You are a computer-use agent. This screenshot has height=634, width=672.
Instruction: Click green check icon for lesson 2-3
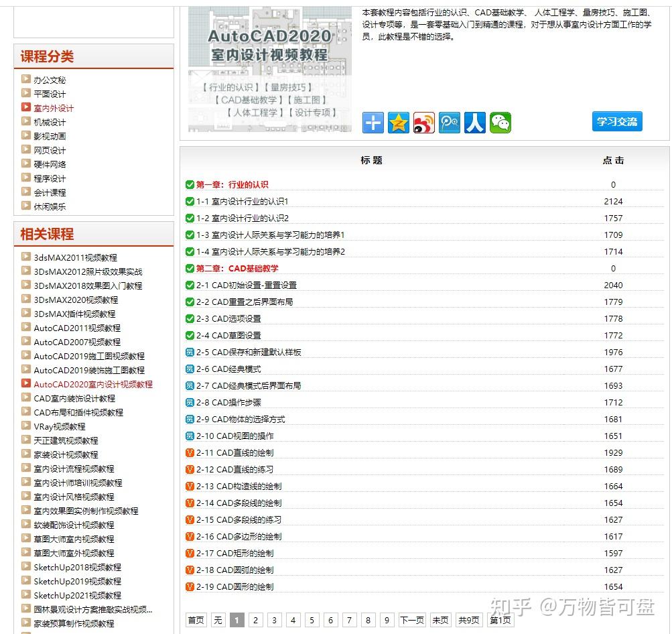tap(190, 318)
